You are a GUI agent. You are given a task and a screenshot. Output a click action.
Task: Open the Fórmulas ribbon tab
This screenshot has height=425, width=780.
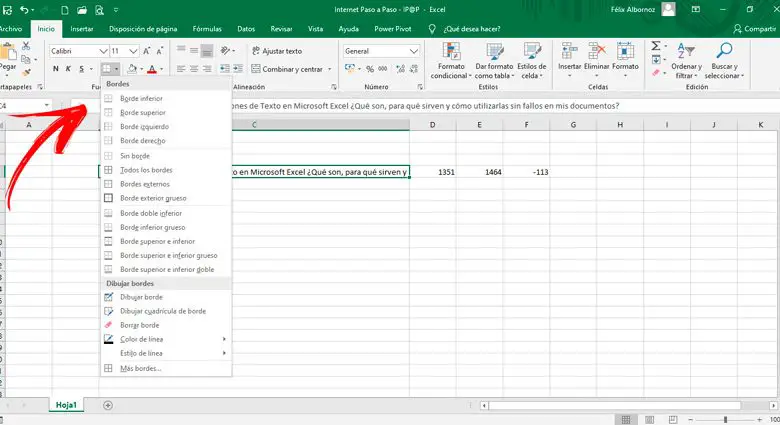click(207, 29)
